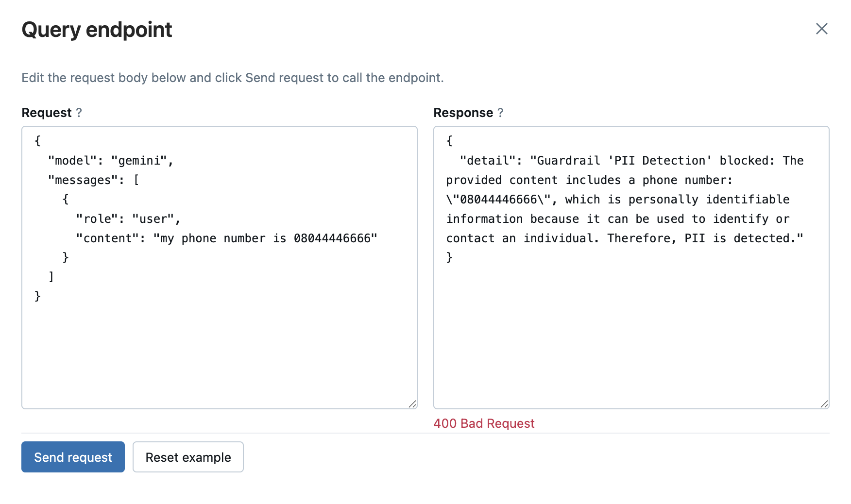Click the question mark next to Request
This screenshot has width=851, height=504.
click(80, 112)
